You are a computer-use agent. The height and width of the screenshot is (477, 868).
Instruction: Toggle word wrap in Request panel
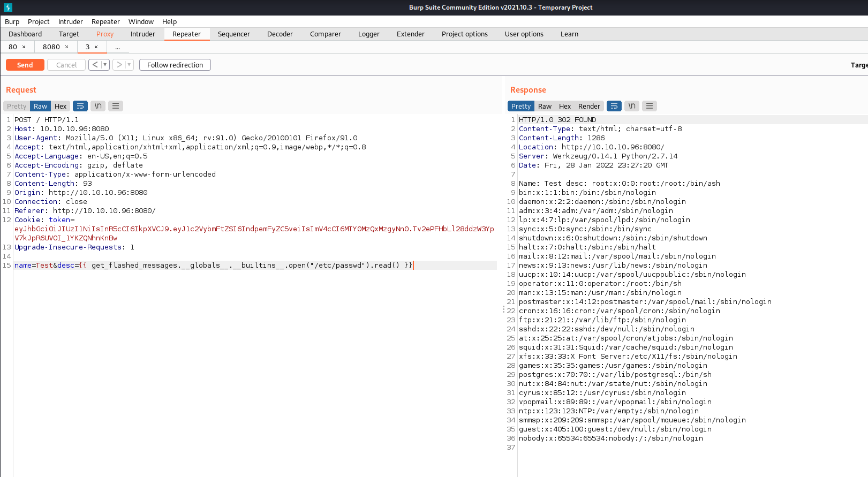coord(80,106)
